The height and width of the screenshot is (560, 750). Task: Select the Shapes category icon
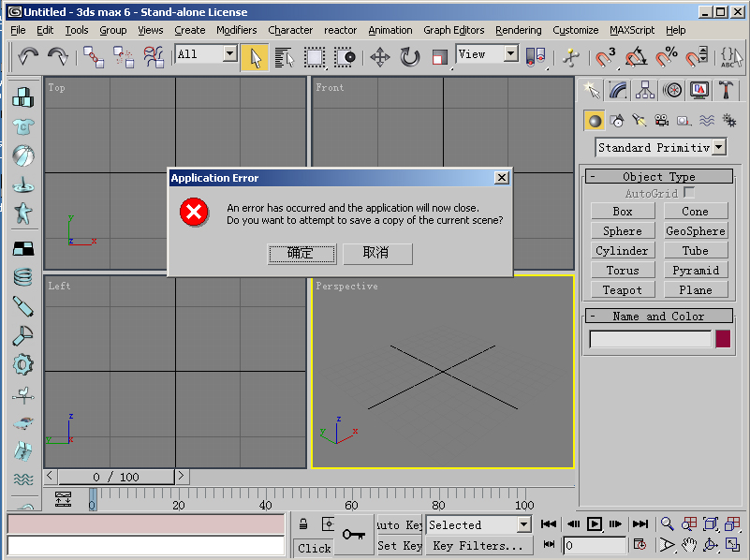pos(617,121)
